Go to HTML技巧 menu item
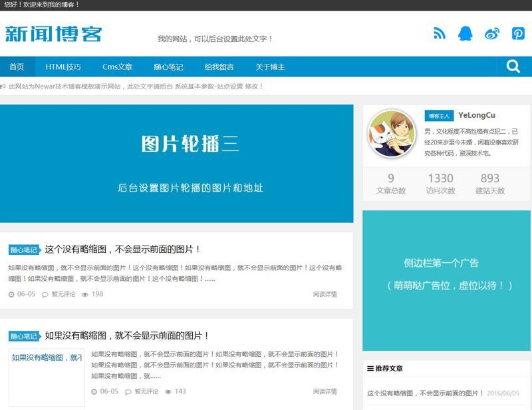Screen dimensions: 532x410 (63, 67)
